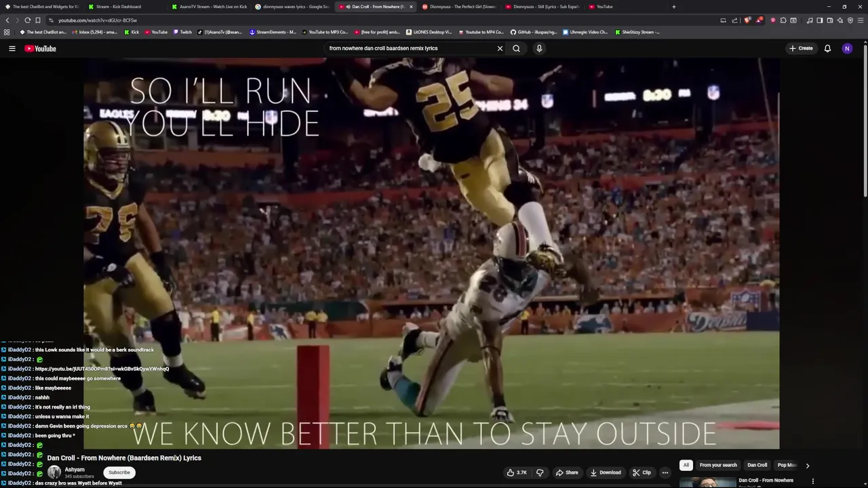Click the Clip button with scissors
Viewport: 868px width, 488px height.
point(642,472)
